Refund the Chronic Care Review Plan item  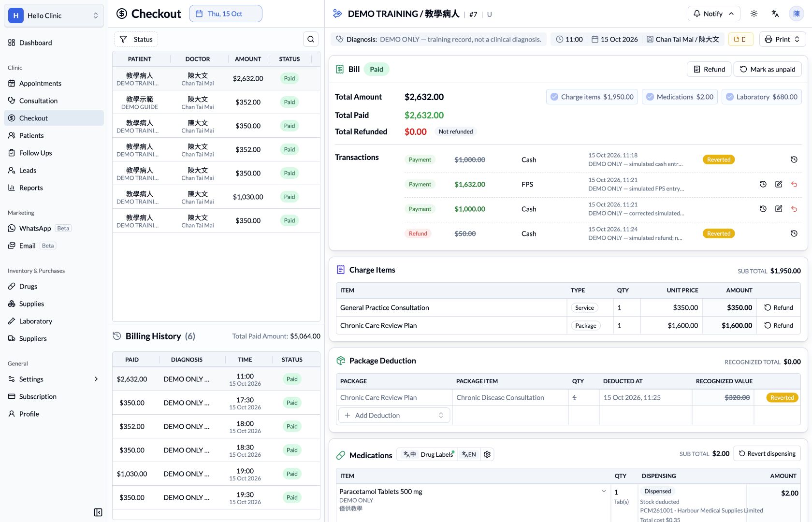pos(779,325)
